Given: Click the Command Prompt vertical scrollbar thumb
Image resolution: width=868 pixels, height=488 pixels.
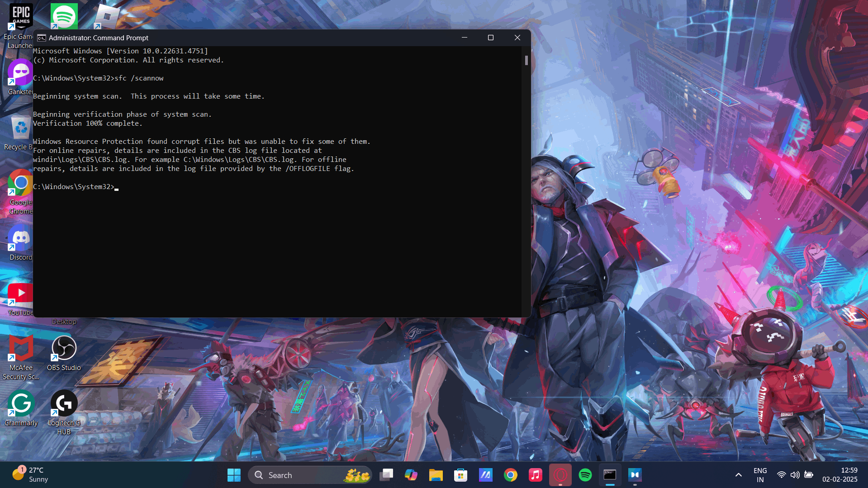Looking at the screenshot, I should click(x=526, y=60).
